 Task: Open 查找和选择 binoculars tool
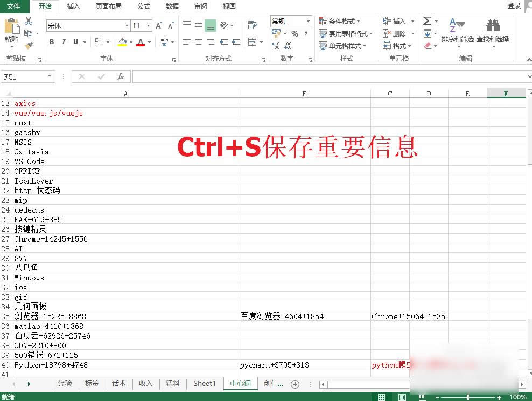(x=492, y=32)
